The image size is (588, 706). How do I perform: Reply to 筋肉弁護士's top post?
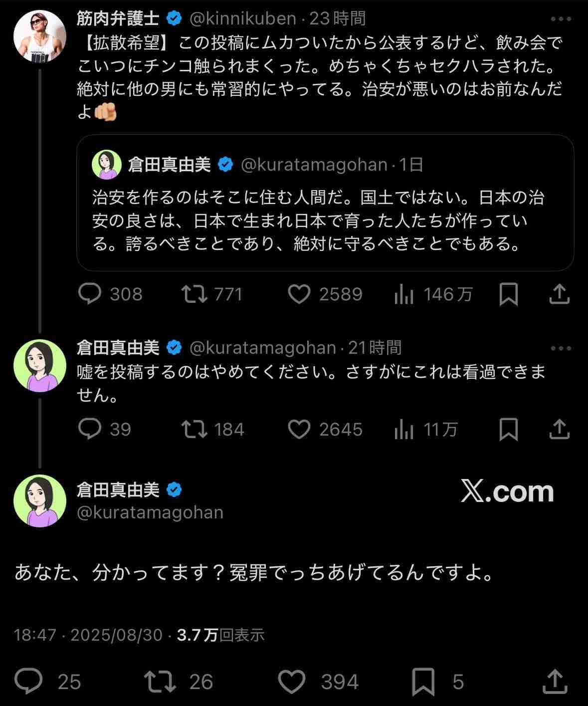90,294
